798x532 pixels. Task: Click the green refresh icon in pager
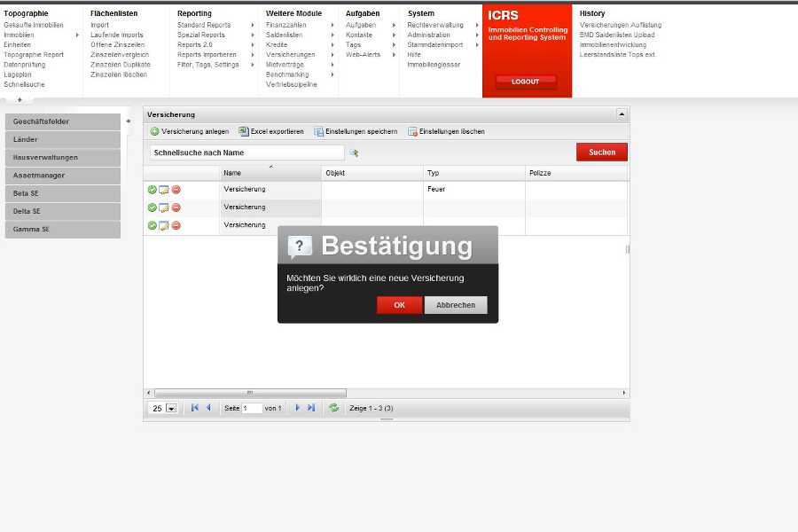tap(334, 408)
